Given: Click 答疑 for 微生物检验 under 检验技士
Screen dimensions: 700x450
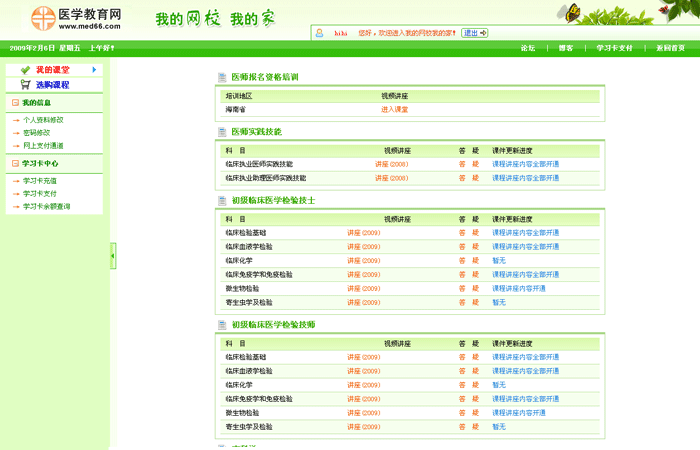Looking at the screenshot, I should (469, 289).
